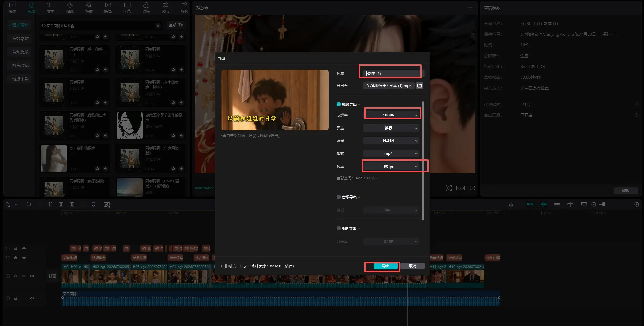Open the 文本 text panel

pos(50,8)
